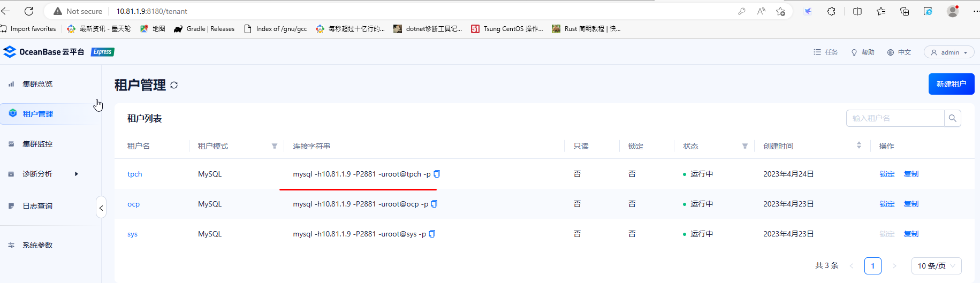Open the ocp tenant link
Screen dimensions: 980x283
(133, 204)
